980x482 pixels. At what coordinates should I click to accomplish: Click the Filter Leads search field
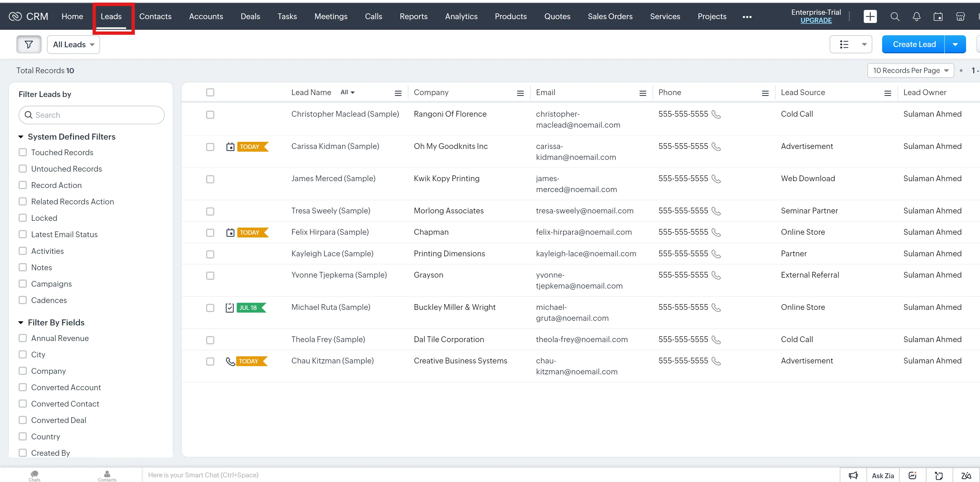coord(92,115)
